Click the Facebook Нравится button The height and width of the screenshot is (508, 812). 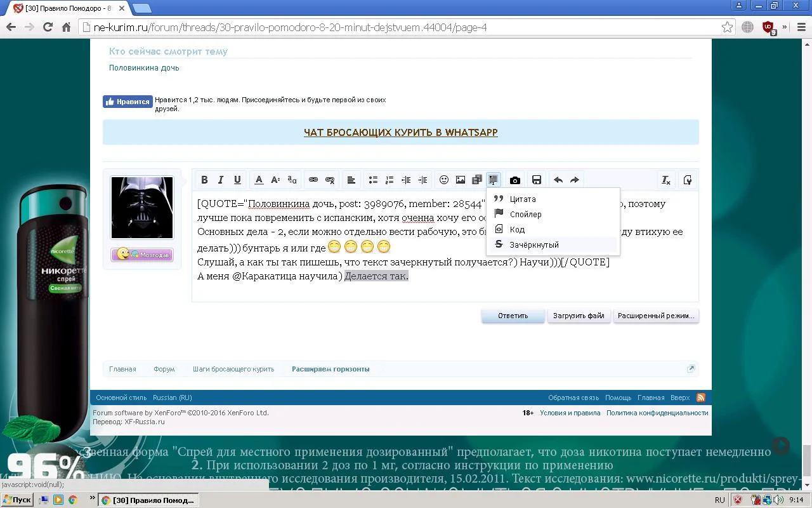click(x=127, y=101)
